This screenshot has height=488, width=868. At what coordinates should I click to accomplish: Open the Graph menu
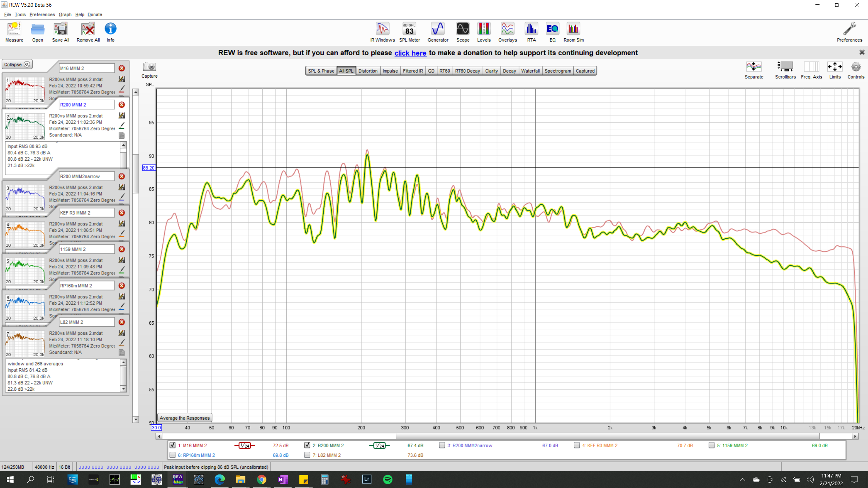click(x=65, y=15)
